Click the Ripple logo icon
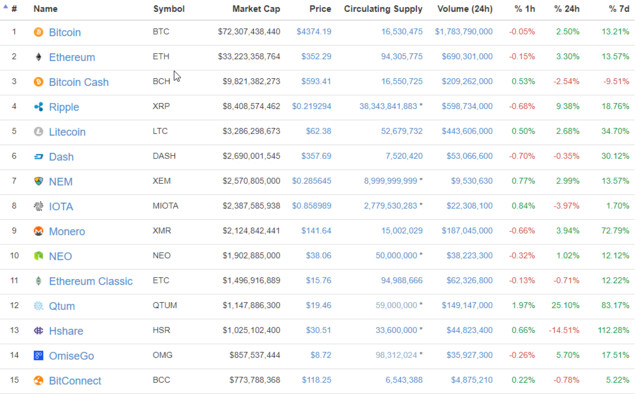640x394 pixels. (x=38, y=107)
